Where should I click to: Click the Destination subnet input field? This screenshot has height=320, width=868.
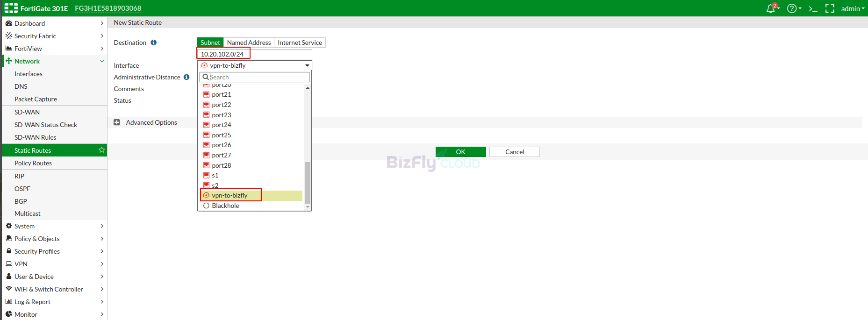tap(255, 54)
